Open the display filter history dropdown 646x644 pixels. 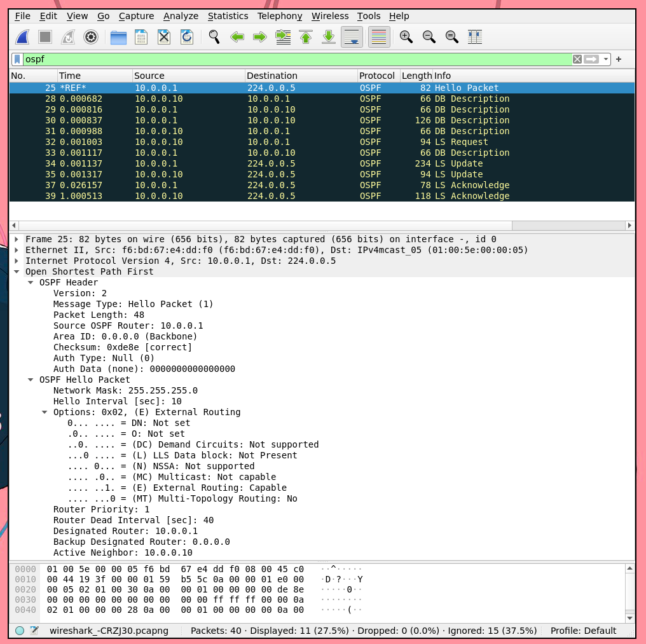pos(606,59)
